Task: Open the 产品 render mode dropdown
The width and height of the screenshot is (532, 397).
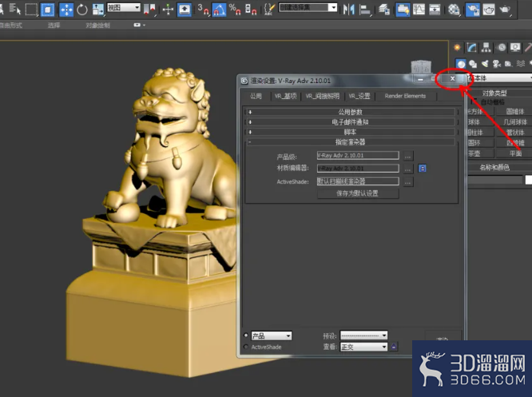Action: coord(272,336)
